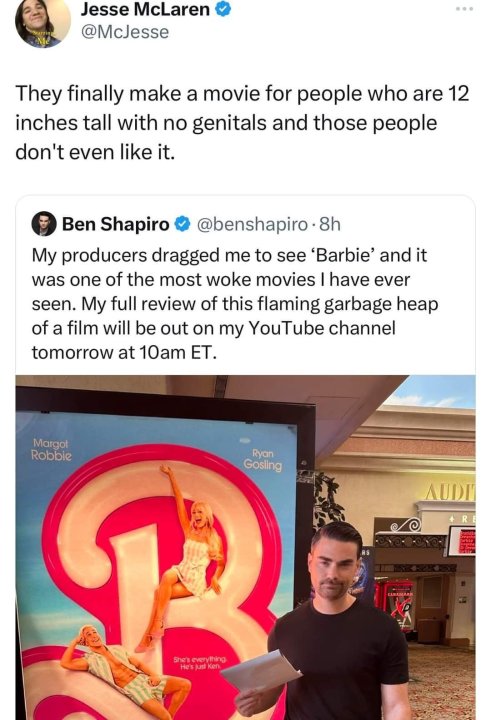Click the Ryan Gosling name on the poster image
Screen dimensions: 491x720
(263, 460)
